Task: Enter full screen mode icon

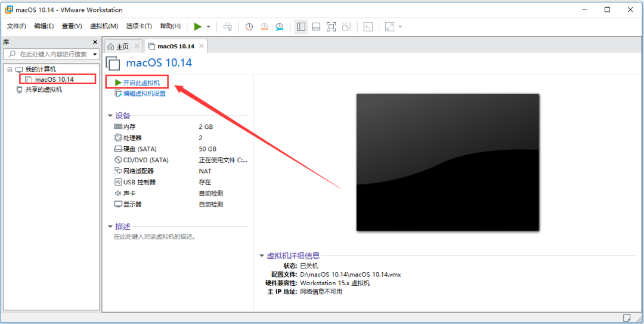Action: (x=331, y=27)
